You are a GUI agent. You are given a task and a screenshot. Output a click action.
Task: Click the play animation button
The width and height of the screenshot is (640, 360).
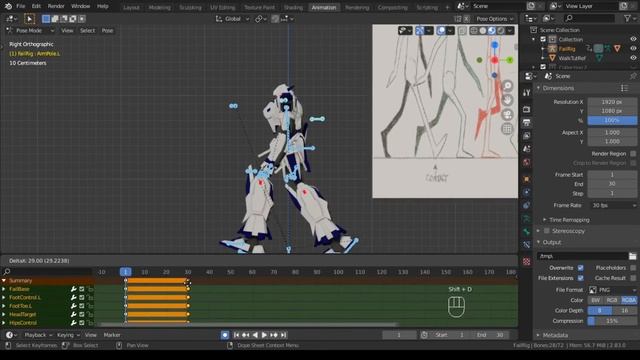(x=264, y=335)
